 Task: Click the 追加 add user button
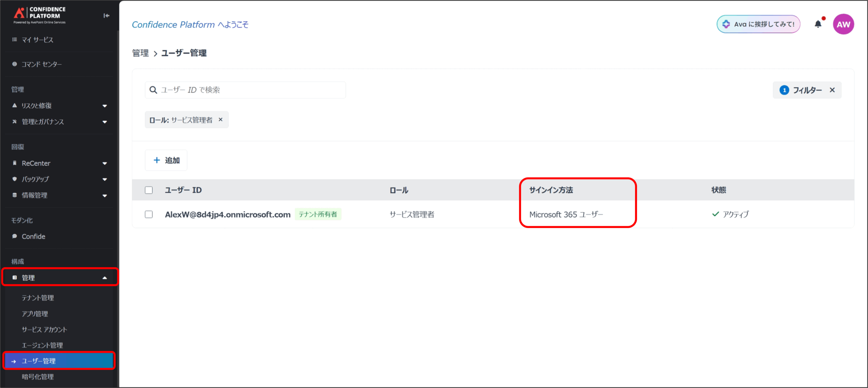point(166,160)
